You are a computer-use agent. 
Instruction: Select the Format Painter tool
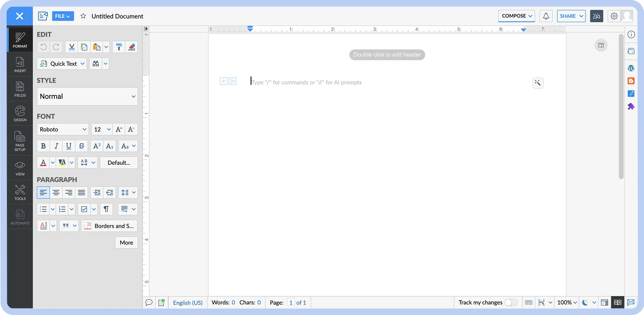click(x=119, y=47)
